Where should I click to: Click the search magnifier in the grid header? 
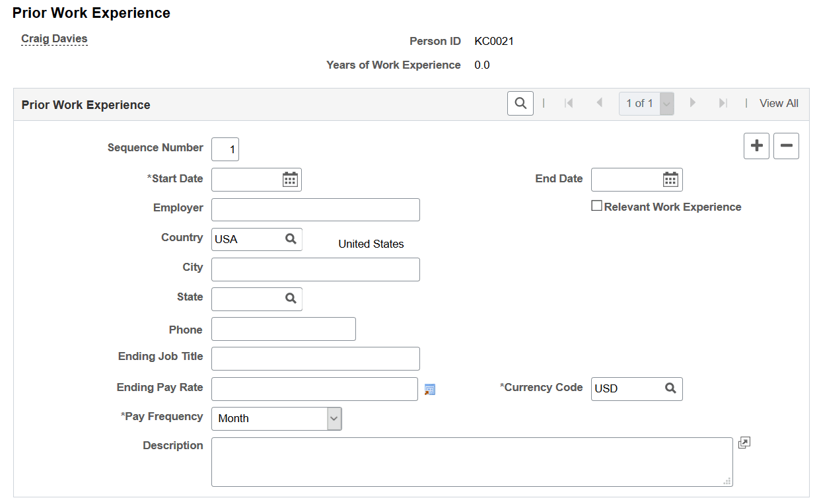(x=520, y=104)
